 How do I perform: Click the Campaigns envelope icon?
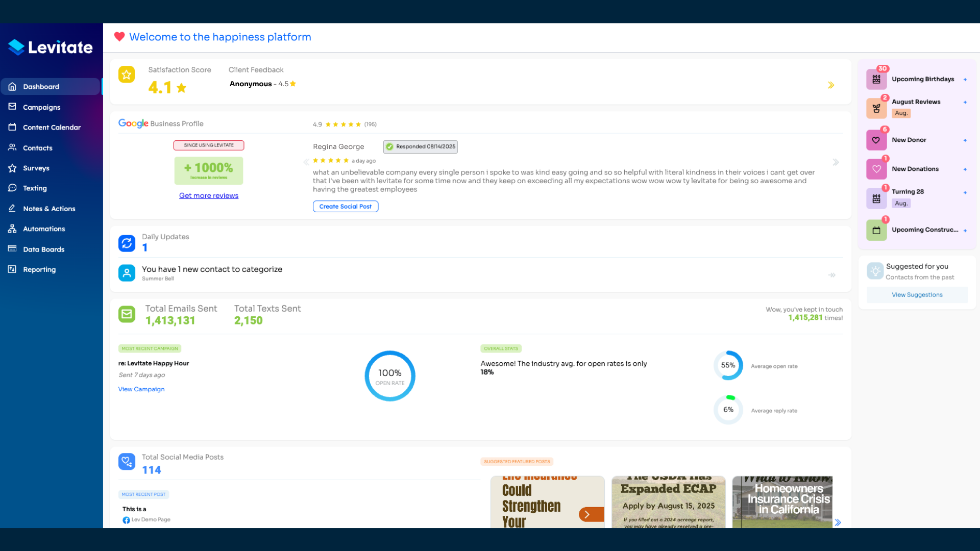(12, 107)
